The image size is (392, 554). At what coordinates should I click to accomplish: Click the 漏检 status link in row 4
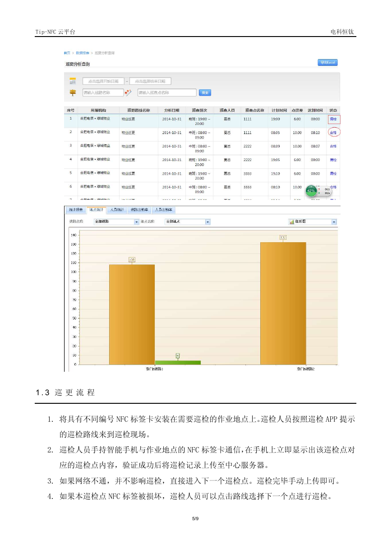(x=333, y=160)
